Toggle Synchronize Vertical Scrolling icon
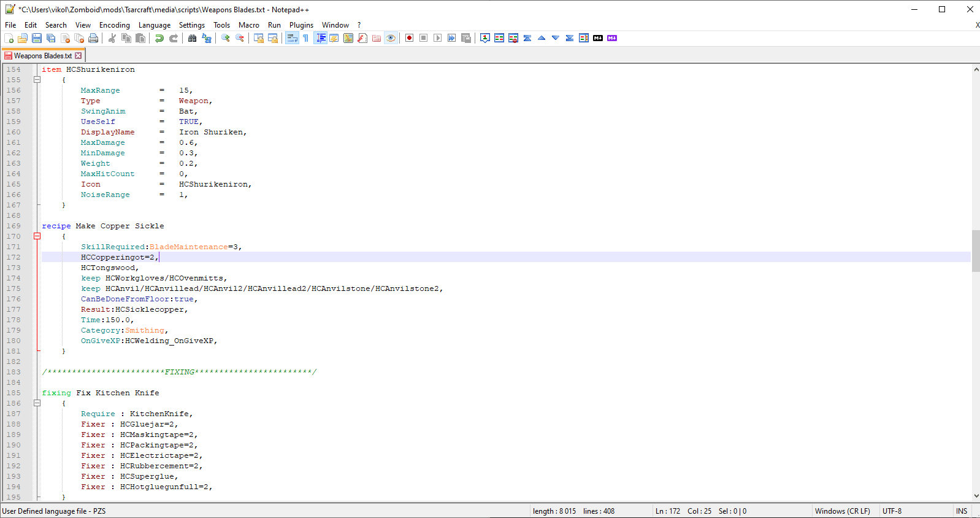980x518 pixels. pos(259,38)
